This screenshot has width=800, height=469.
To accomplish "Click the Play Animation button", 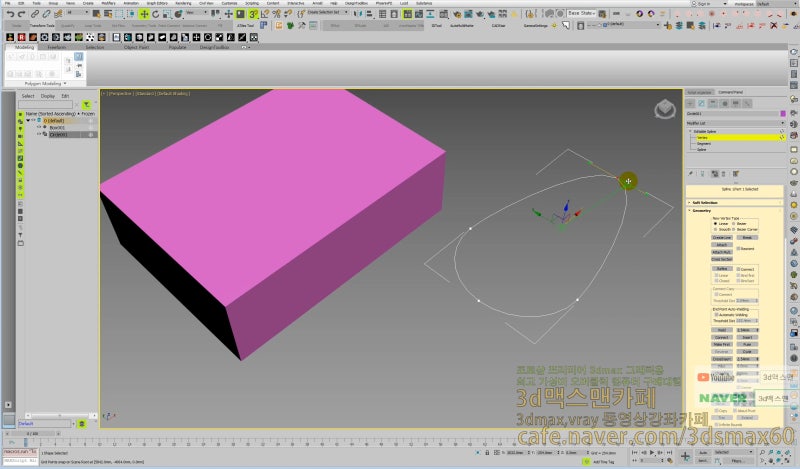I will point(652,453).
